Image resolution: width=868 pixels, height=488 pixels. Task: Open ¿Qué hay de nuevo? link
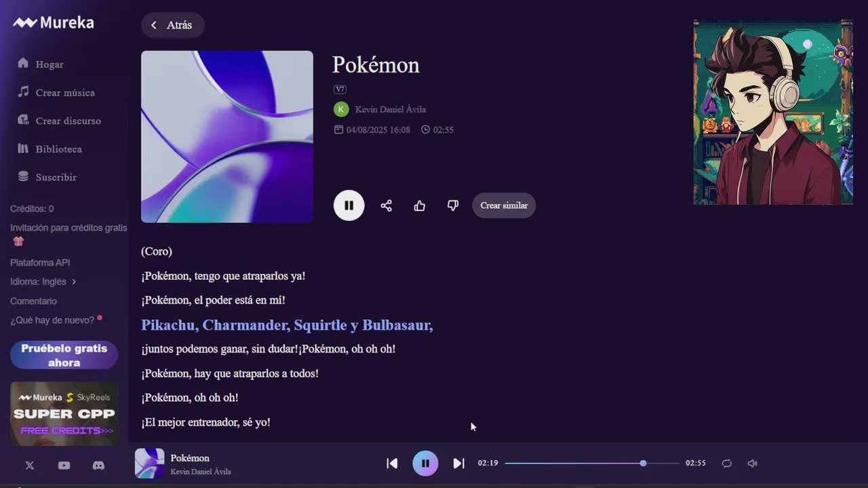(52, 320)
